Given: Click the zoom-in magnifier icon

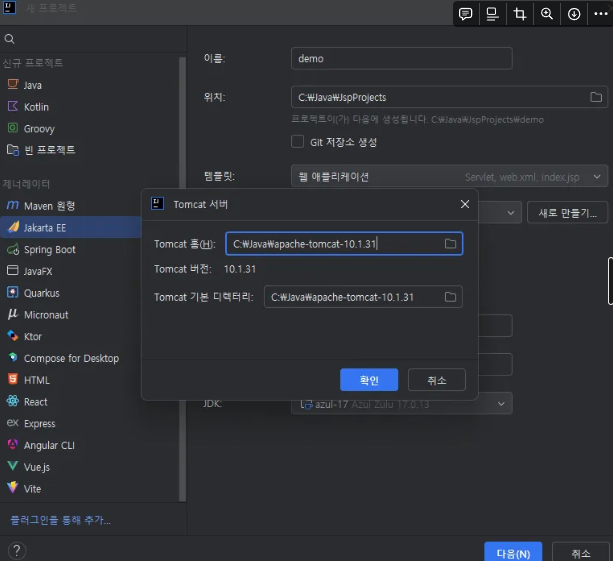Looking at the screenshot, I should [x=547, y=14].
